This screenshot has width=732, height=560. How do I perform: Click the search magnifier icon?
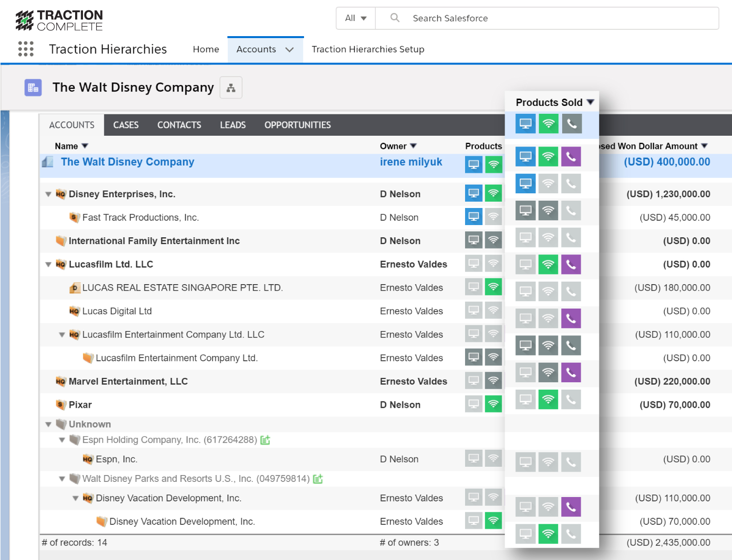pyautogui.click(x=395, y=18)
